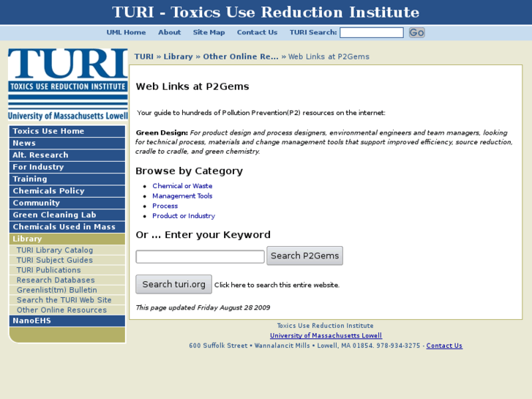Browse Chemical or Waste category
The image size is (532, 399).
click(182, 186)
